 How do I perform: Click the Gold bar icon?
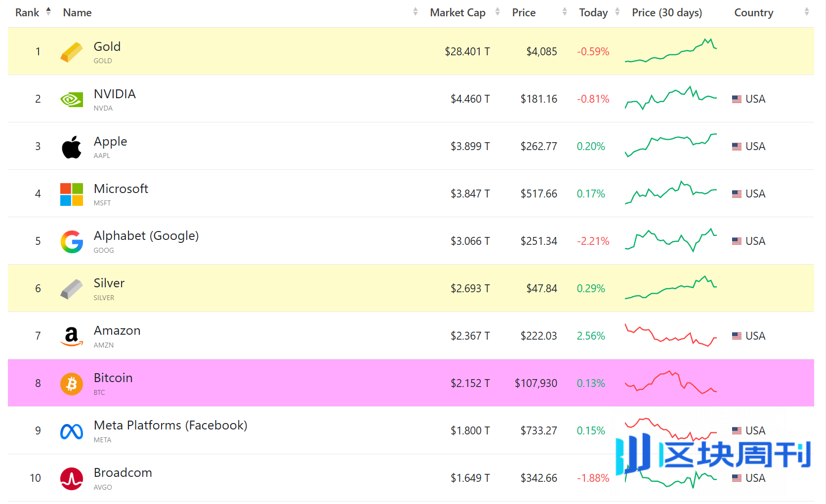[72, 52]
